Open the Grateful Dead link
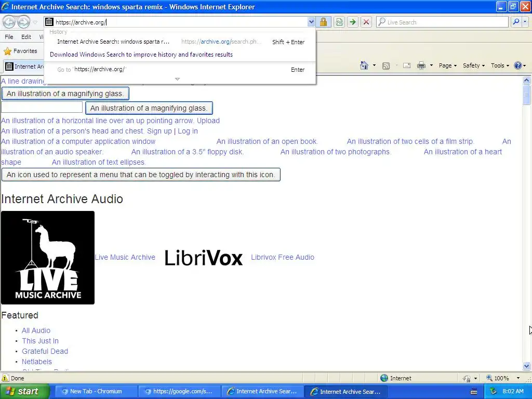The height and width of the screenshot is (399, 532). 45,352
